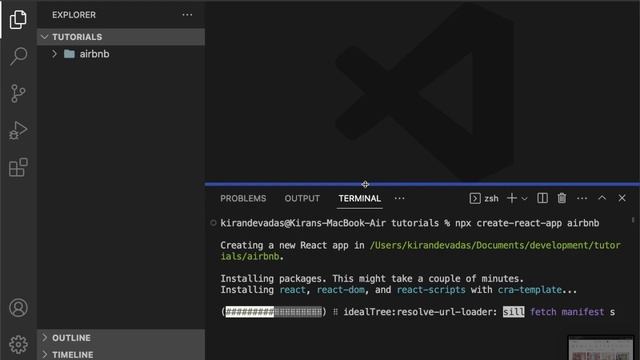
Task: Click the terminal scrollbar
Action: pos(633,220)
